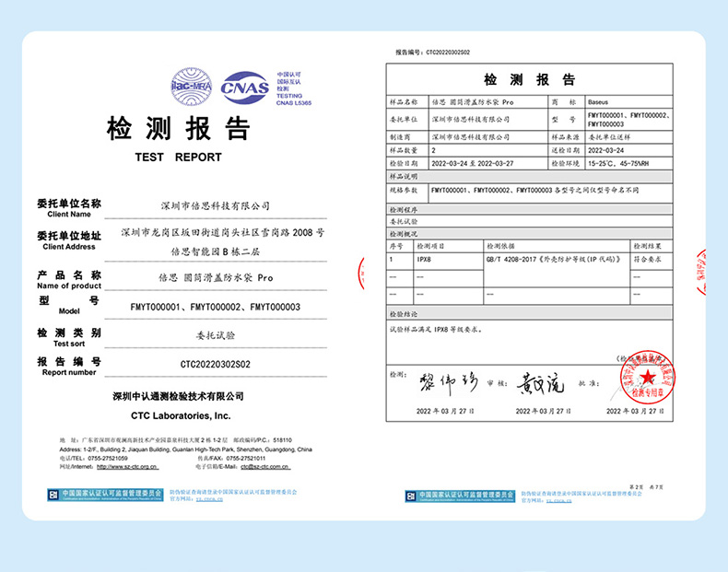Image resolution: width=728 pixels, height=572 pixels.
Task: Select the 送检日期 value 2022-03-24
Action: point(605,150)
